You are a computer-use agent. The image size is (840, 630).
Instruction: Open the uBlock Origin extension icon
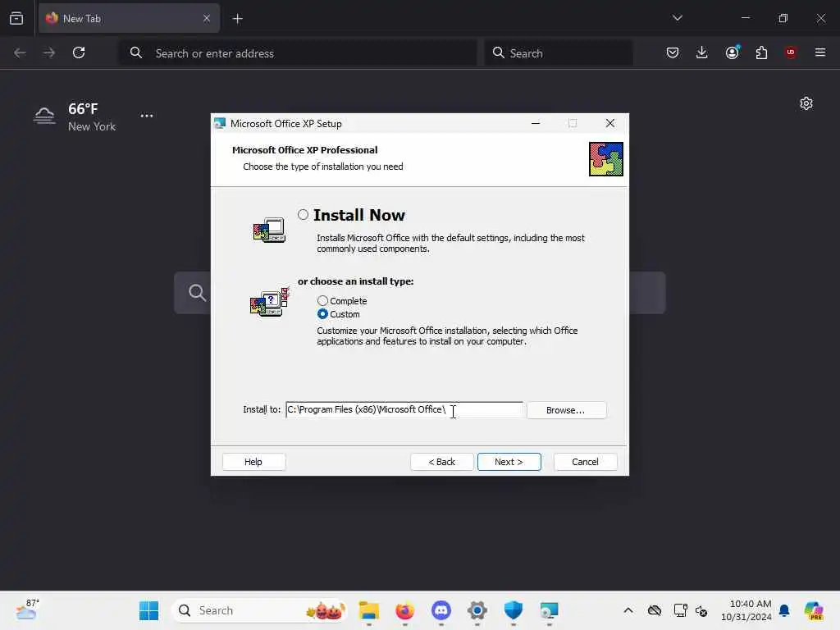[x=791, y=52]
